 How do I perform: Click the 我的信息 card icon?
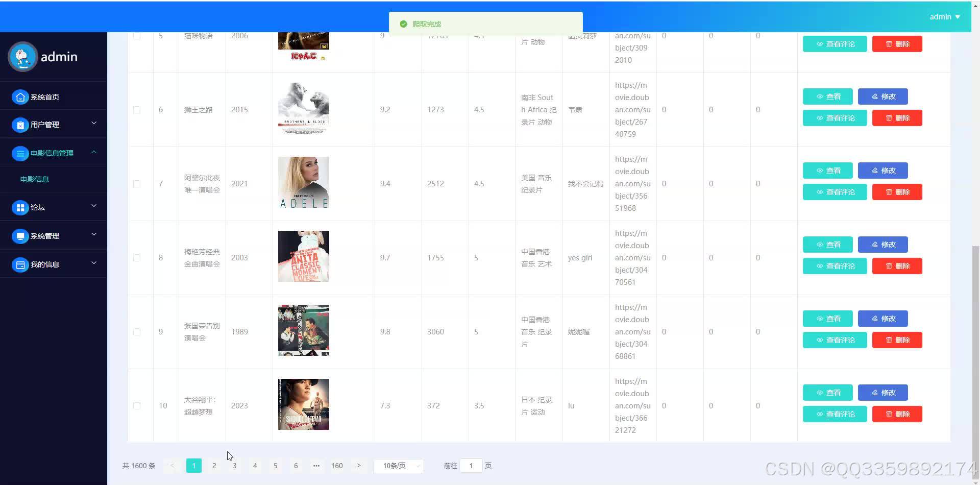click(20, 264)
